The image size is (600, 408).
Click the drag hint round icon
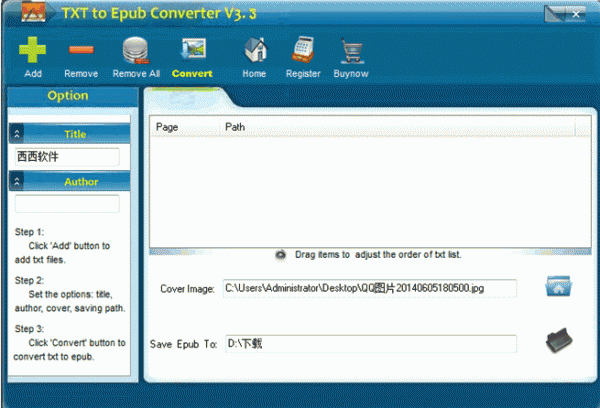[281, 255]
